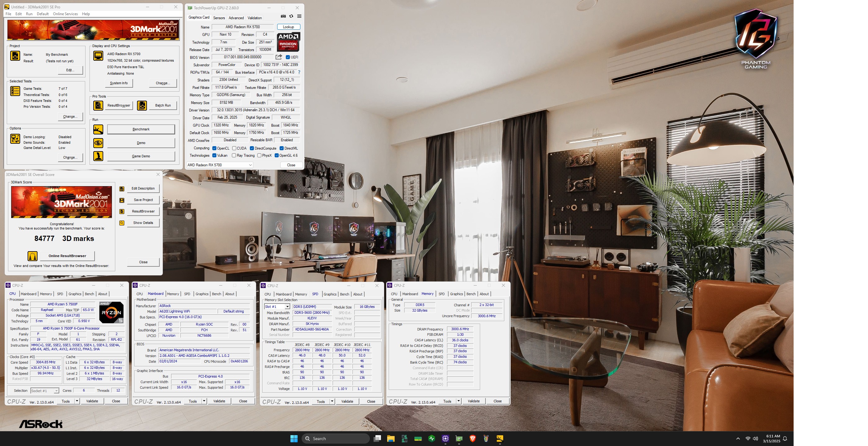Screen dimensions: 868x446
Task: Toggle the DirectML checkbox
Action: point(282,148)
